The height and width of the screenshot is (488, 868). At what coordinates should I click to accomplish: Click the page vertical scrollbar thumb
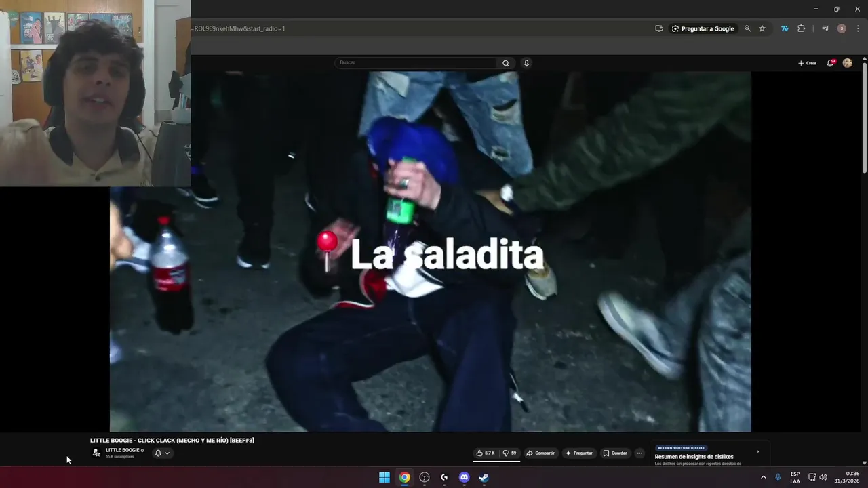864,118
